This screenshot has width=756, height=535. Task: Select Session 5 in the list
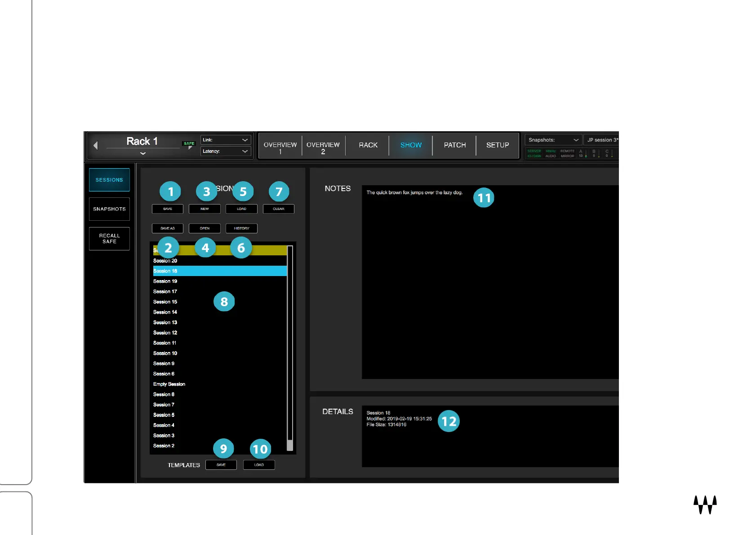tap(220, 415)
